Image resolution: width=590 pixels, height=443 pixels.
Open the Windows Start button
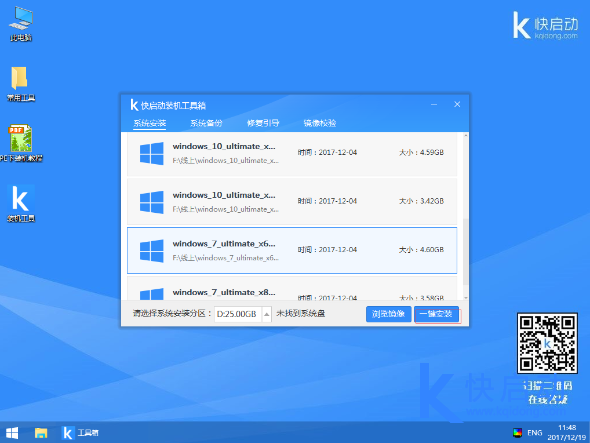pyautogui.click(x=12, y=433)
